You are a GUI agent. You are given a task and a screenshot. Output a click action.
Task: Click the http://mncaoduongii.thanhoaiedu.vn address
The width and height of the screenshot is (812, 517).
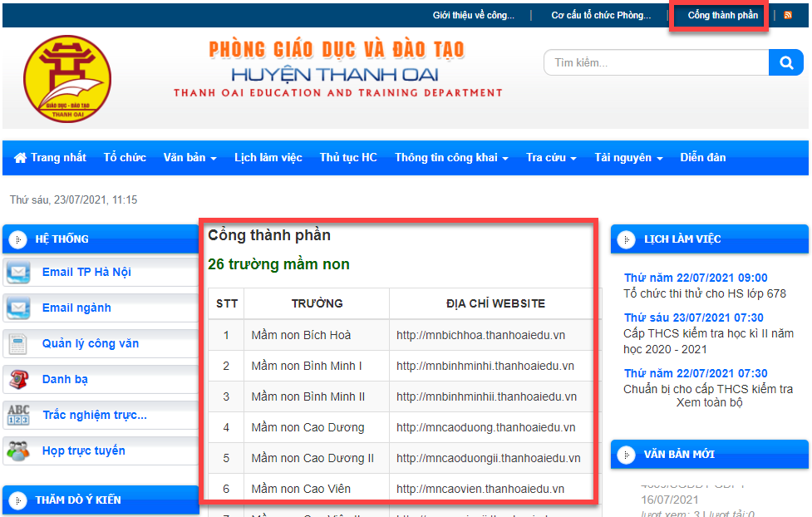tap(489, 459)
